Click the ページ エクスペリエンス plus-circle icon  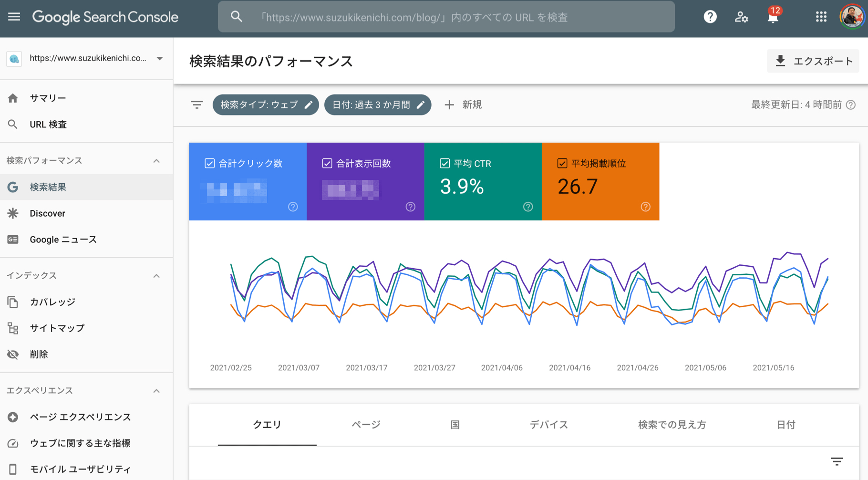coord(13,417)
